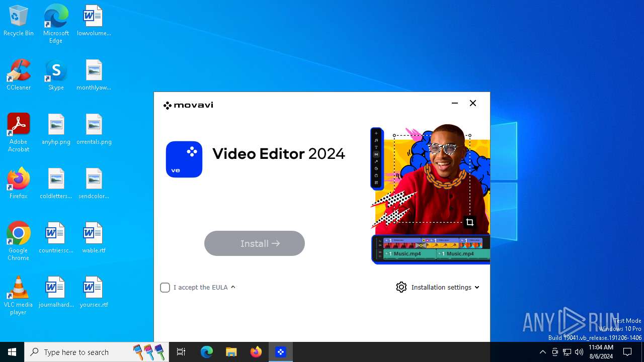Click the greyed Install button
This screenshot has height=362, width=644.
[x=255, y=243]
